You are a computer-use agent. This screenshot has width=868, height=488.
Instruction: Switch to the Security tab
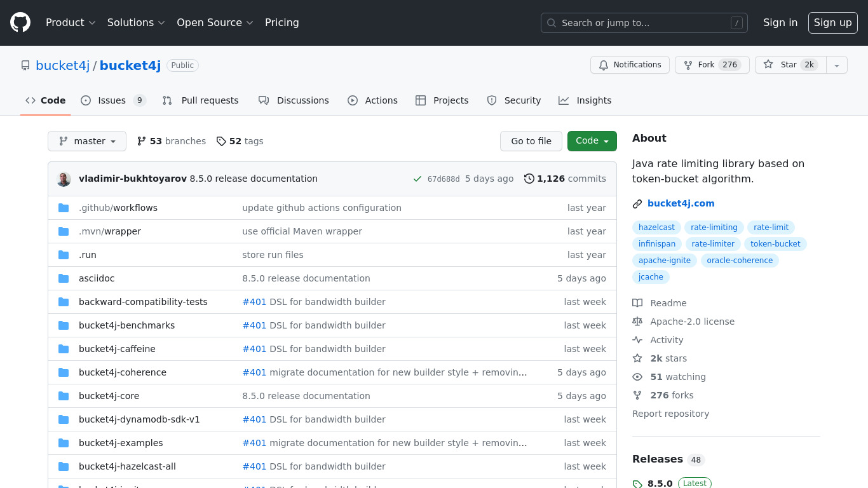pos(514,100)
